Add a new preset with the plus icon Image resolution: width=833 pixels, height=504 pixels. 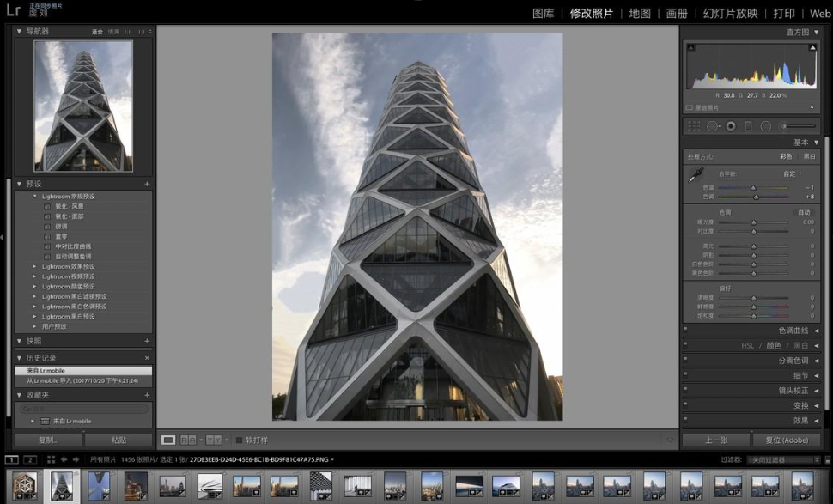[147, 184]
